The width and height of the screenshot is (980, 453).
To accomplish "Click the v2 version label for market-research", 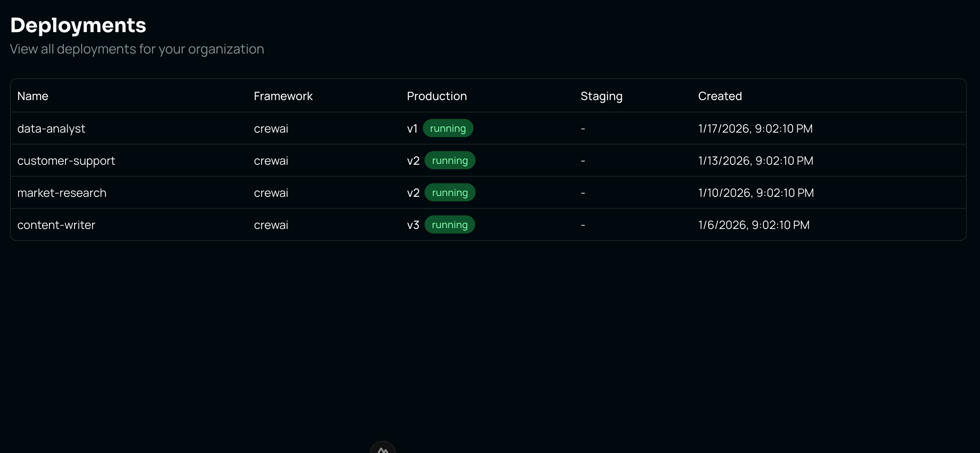I will click(413, 192).
